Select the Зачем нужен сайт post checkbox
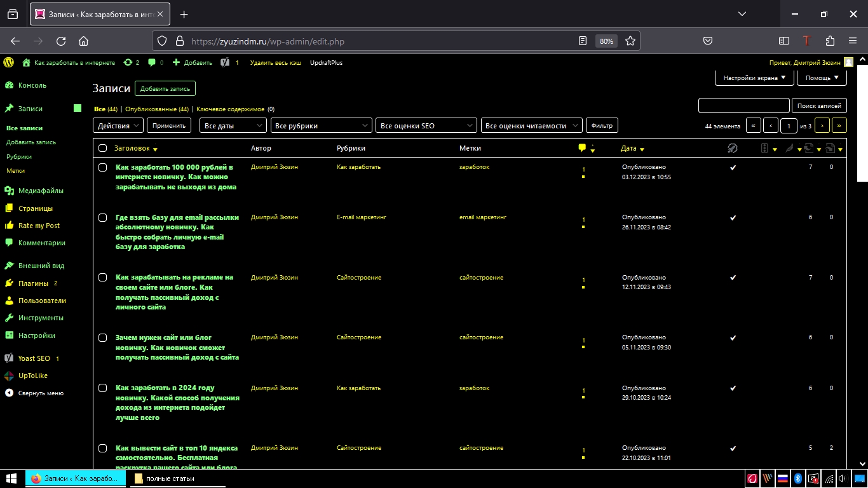Viewport: 868px width, 488px height. [102, 337]
